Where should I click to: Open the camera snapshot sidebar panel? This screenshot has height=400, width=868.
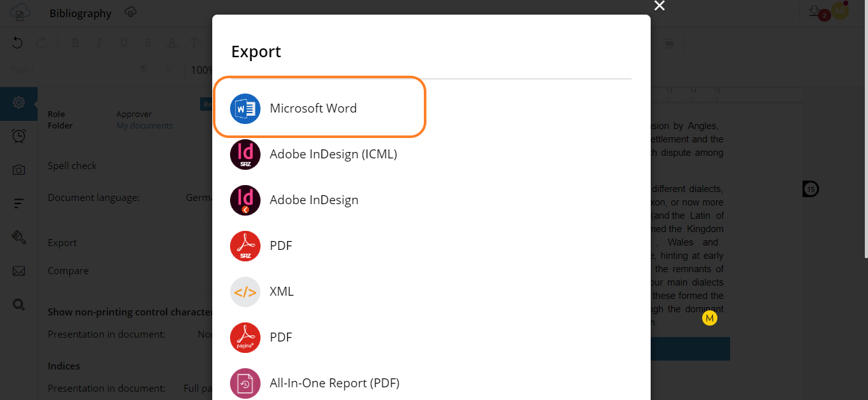[18, 170]
